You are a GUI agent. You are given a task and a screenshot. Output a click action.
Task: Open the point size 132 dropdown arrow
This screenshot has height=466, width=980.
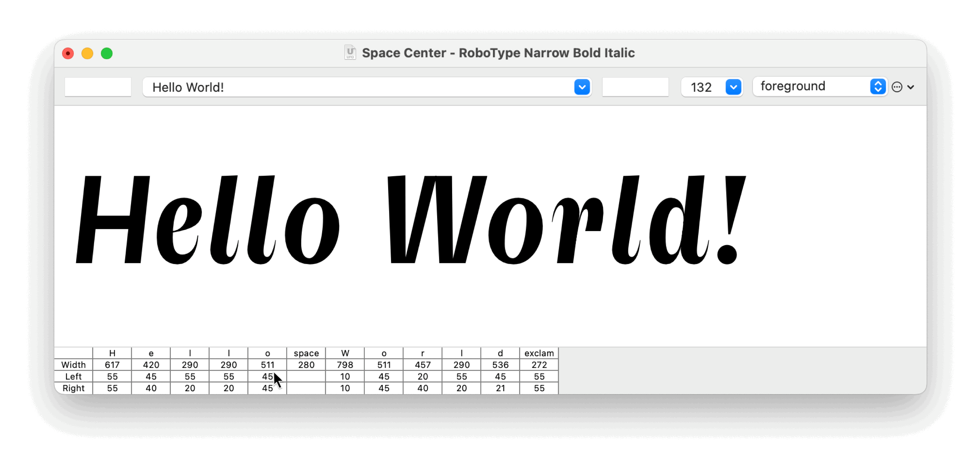[733, 87]
